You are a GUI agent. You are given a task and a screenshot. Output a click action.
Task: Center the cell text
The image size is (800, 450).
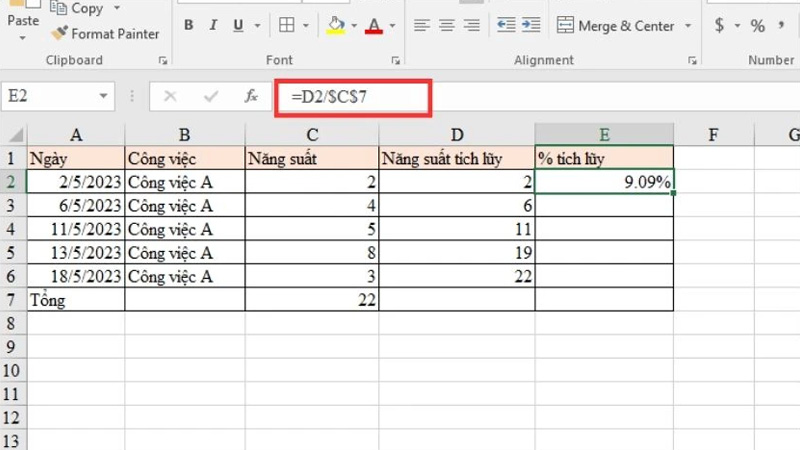tap(447, 25)
